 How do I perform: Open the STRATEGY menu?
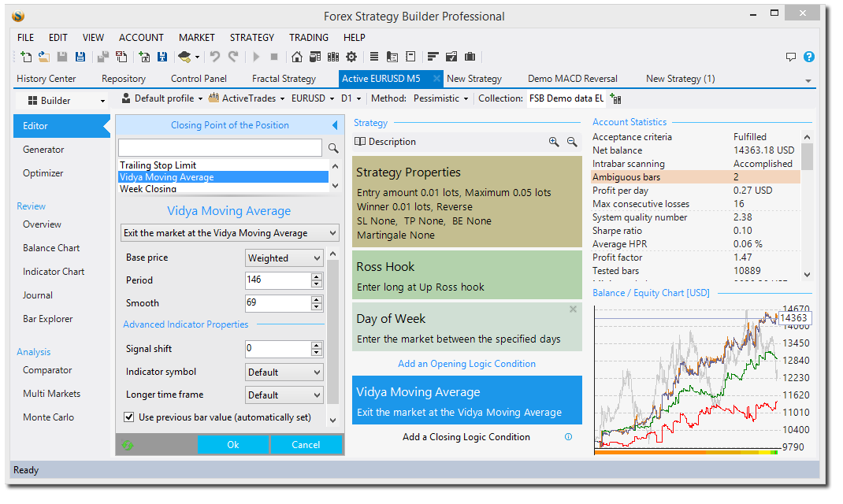point(252,38)
